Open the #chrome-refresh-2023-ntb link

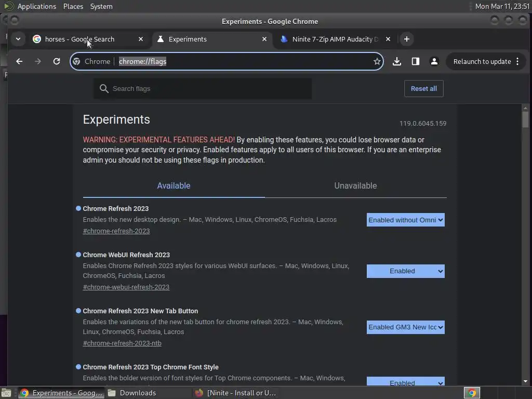coord(122,343)
